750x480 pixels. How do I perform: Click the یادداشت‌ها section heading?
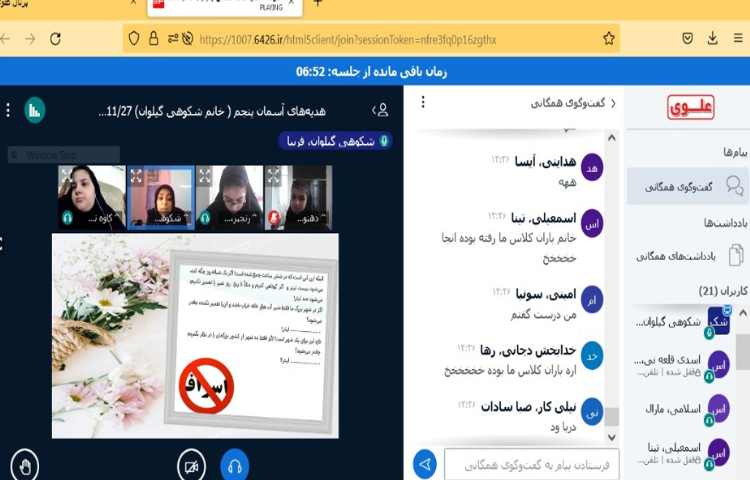[726, 222]
